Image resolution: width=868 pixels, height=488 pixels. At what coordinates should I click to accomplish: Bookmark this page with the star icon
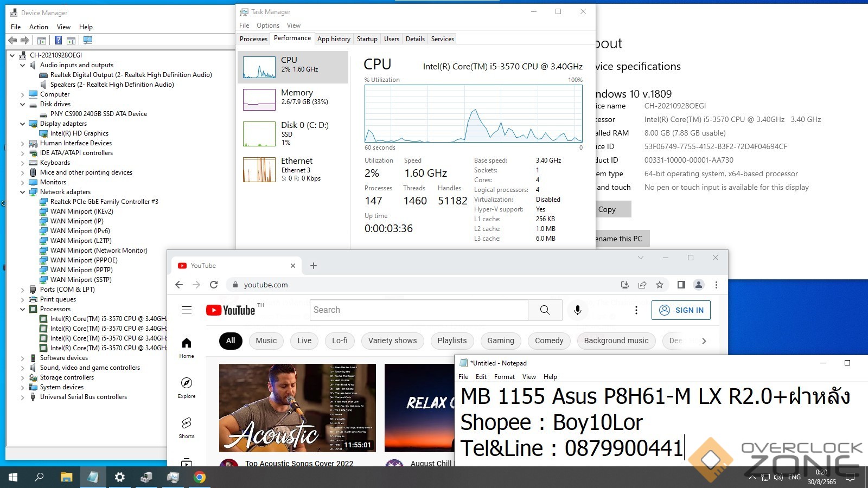(660, 285)
